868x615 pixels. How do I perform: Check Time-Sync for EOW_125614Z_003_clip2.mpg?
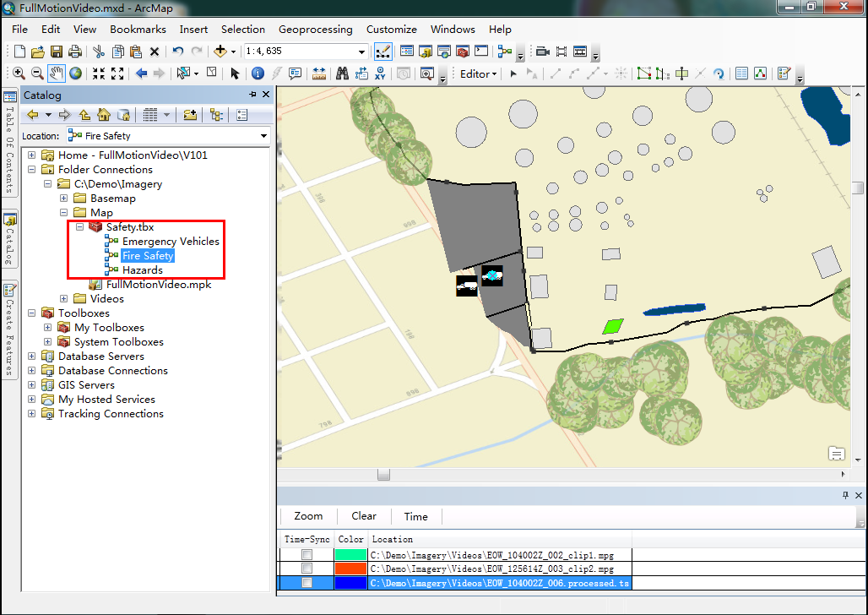(307, 569)
